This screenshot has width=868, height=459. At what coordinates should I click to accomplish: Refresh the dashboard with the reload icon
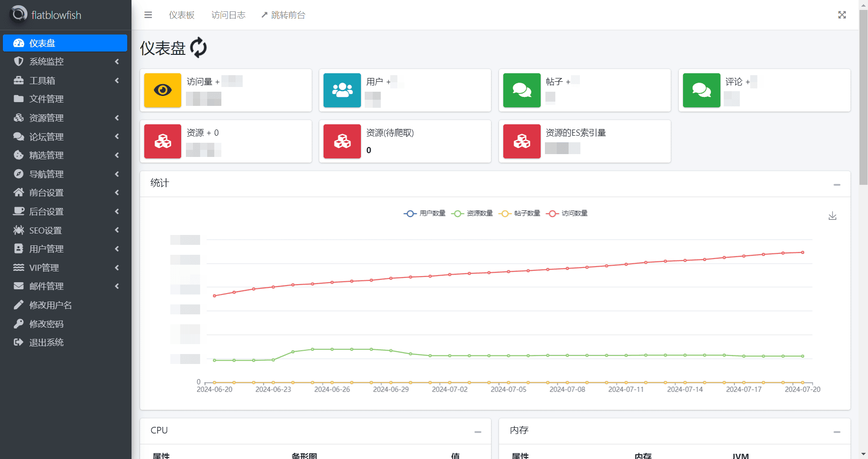coord(198,47)
